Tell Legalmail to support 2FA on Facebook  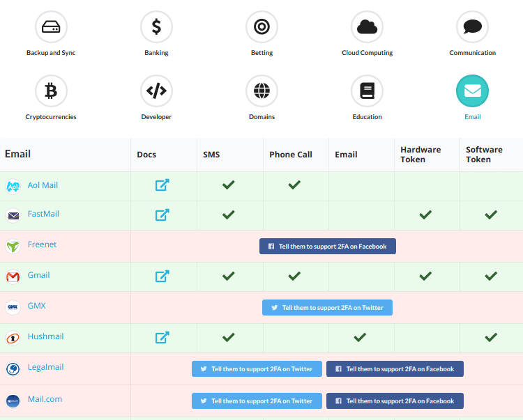coord(395,368)
